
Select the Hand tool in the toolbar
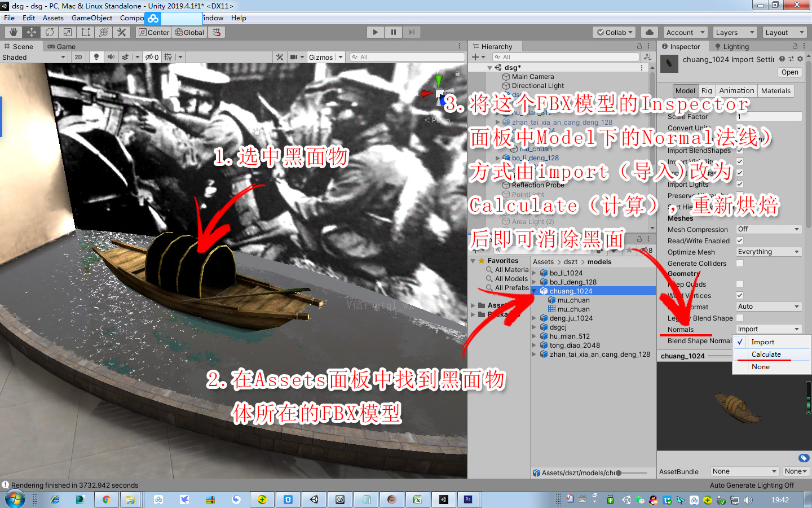pos(14,32)
